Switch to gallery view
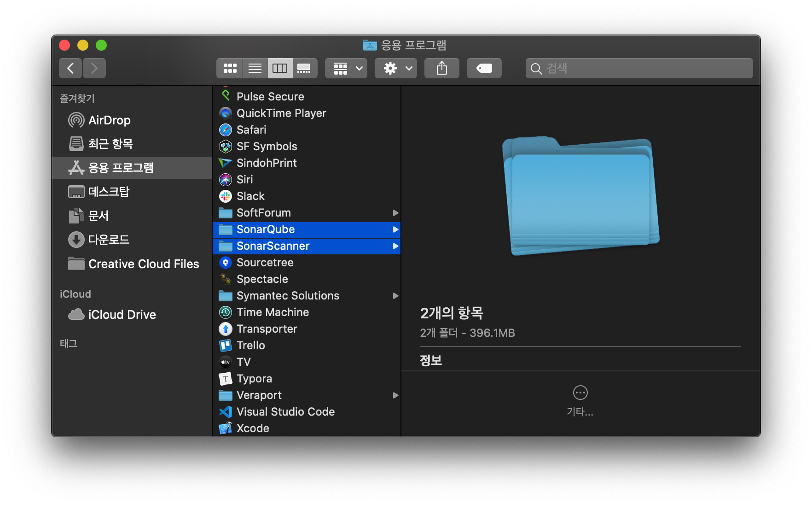This screenshot has width=812, height=505. [304, 68]
